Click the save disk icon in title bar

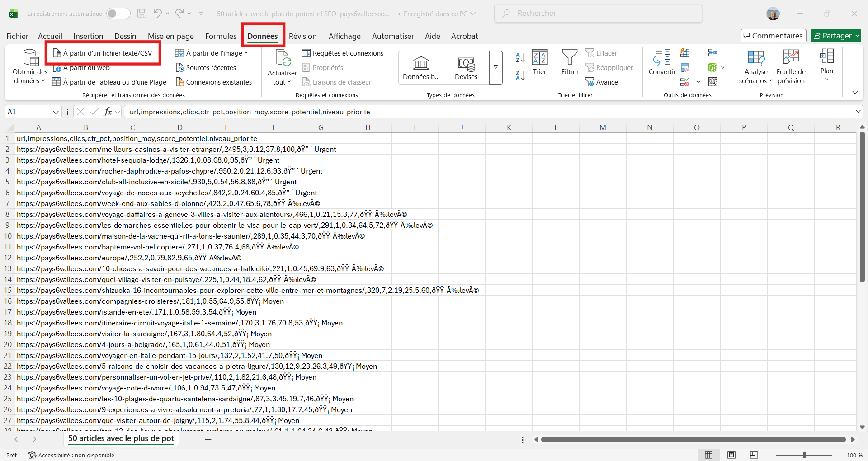tap(142, 14)
